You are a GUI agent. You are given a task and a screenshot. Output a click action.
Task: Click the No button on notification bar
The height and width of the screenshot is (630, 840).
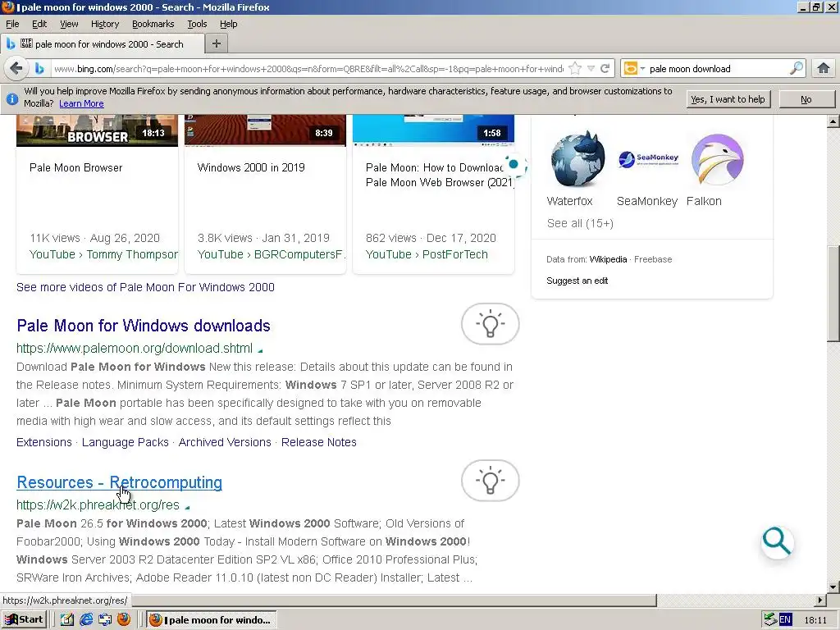point(806,99)
